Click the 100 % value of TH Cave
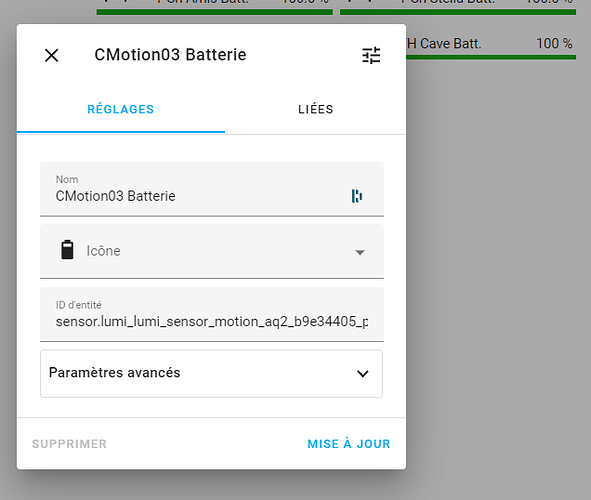The height and width of the screenshot is (500, 591). coord(554,44)
